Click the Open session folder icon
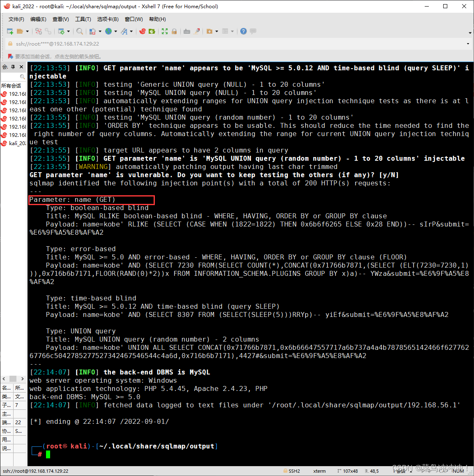Image resolution: width=474 pixels, height=476 pixels. (20, 31)
